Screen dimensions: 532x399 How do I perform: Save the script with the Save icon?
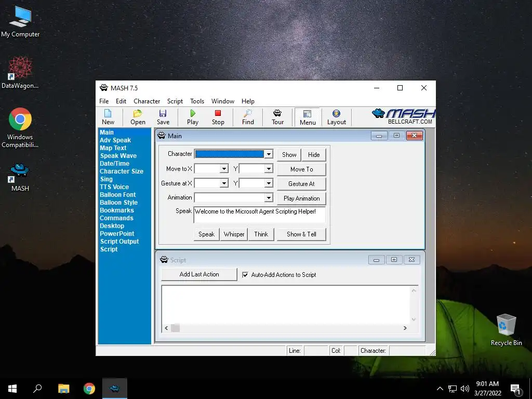coord(163,117)
